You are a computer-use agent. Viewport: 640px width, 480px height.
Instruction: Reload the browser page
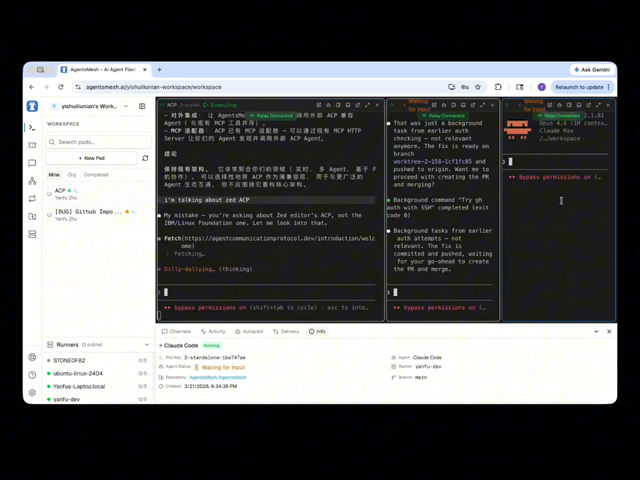click(x=61, y=87)
